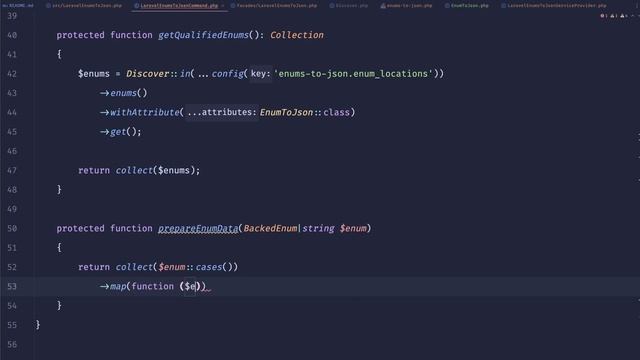Open the src/LaravelEnumsToJson.php tab
The width and height of the screenshot is (640, 360).
point(84,6)
